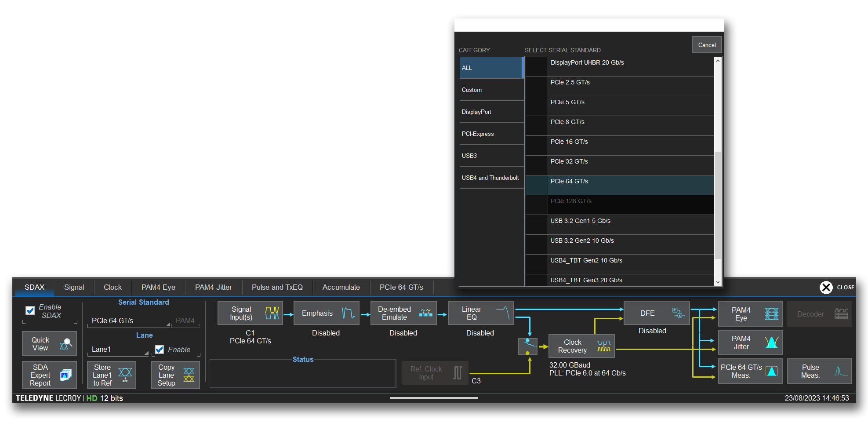Open the Emphasis block icon

click(x=349, y=313)
